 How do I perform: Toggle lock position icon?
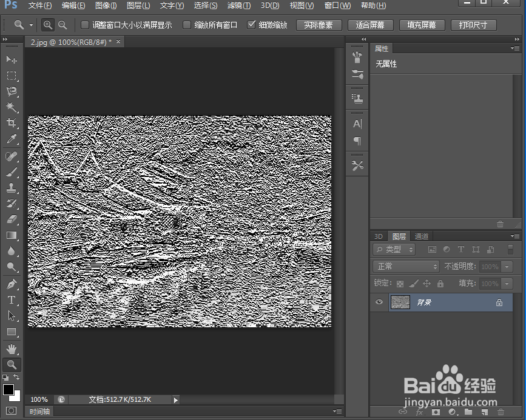coord(427,284)
